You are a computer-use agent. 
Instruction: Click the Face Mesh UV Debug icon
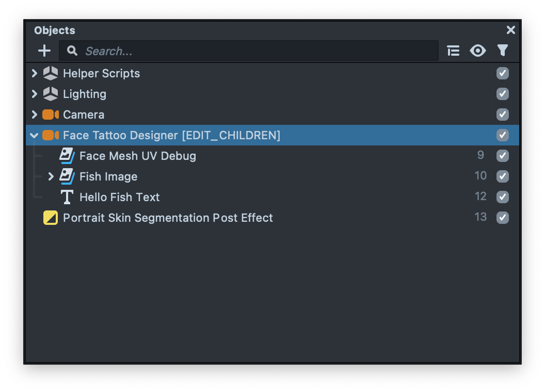(x=67, y=156)
